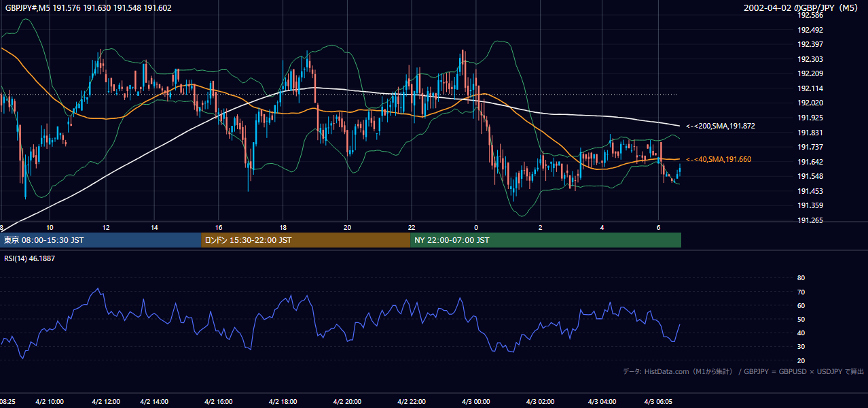Click the 200,SMA,191.872 label
This screenshot has width=868, height=408.
coord(721,126)
